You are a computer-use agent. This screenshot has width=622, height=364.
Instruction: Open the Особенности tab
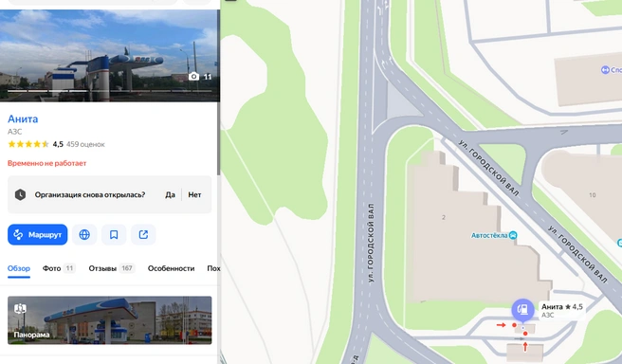[x=171, y=268]
